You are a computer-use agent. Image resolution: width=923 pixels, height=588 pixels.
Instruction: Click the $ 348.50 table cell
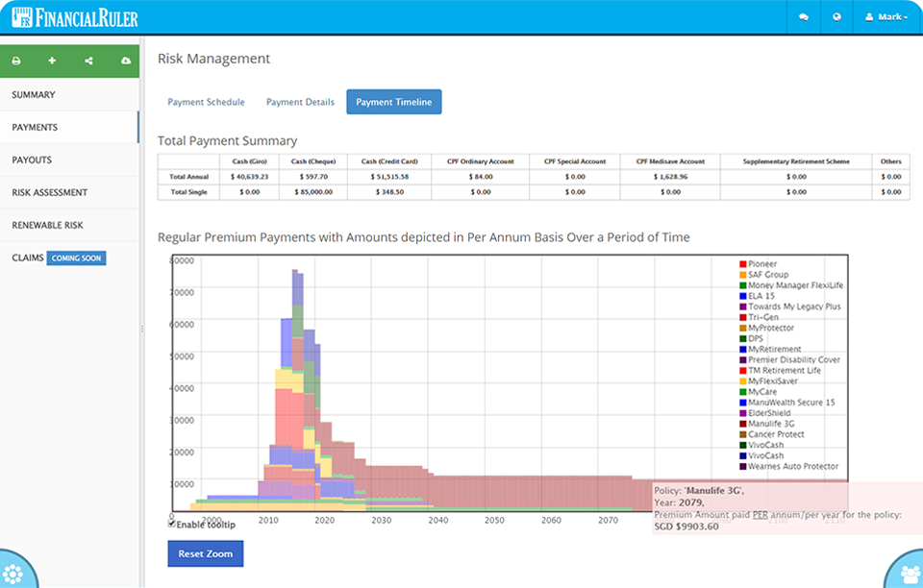click(389, 192)
